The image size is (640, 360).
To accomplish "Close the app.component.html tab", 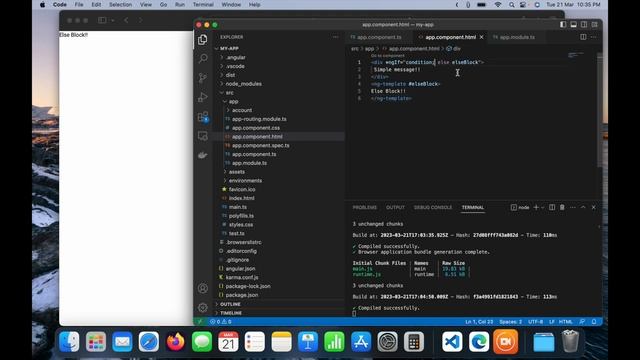I will tap(482, 37).
